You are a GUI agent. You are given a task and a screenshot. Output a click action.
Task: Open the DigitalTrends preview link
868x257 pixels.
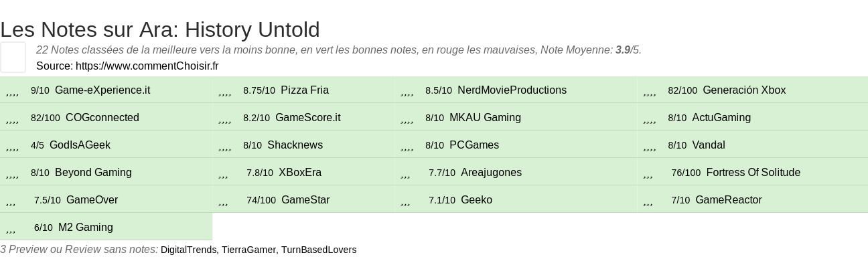pos(189,250)
